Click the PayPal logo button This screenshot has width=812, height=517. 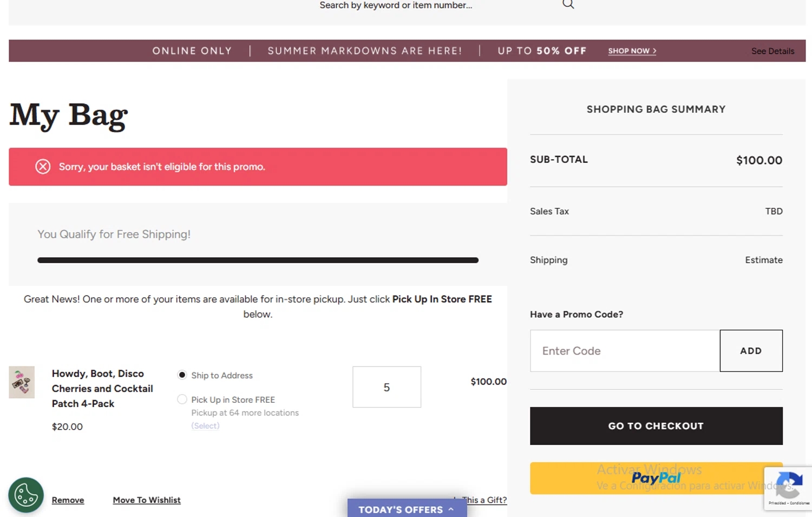click(655, 478)
